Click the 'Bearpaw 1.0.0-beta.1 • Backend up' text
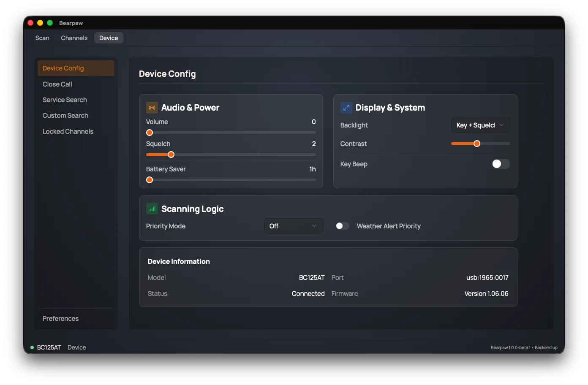The width and height of the screenshot is (588, 385). [x=524, y=347]
